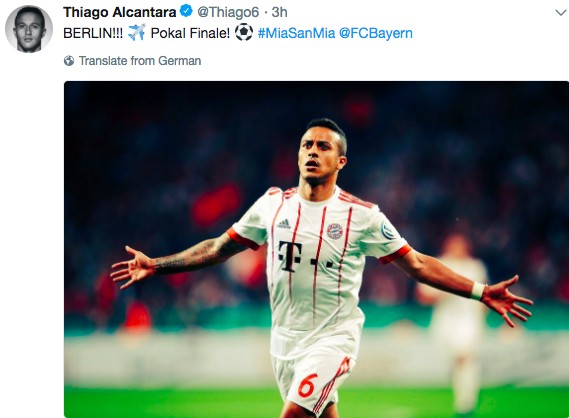Open Thiago Alcantara's profile avatar
This screenshot has height=418, width=569.
(x=29, y=29)
